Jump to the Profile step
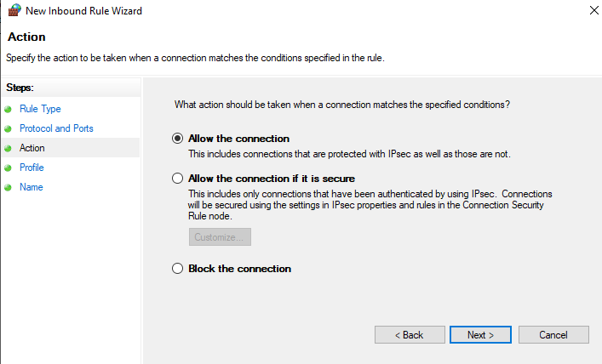This screenshot has height=364, width=602. click(32, 168)
